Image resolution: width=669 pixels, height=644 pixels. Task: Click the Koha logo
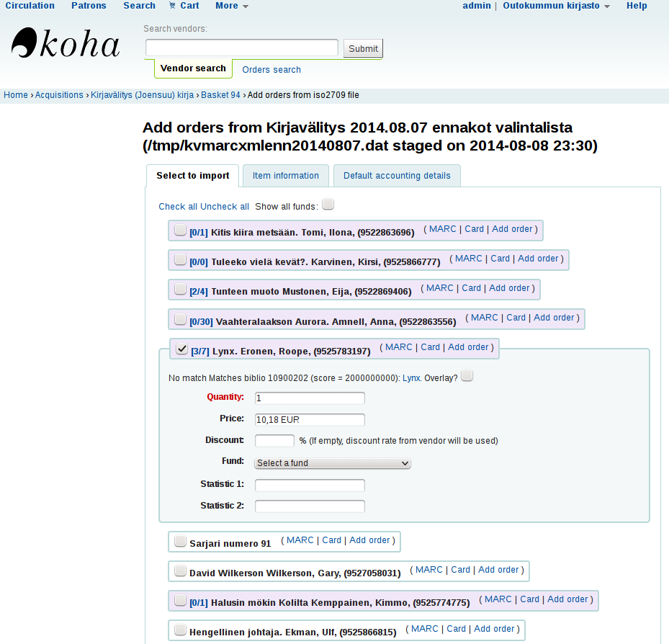pyautogui.click(x=65, y=45)
